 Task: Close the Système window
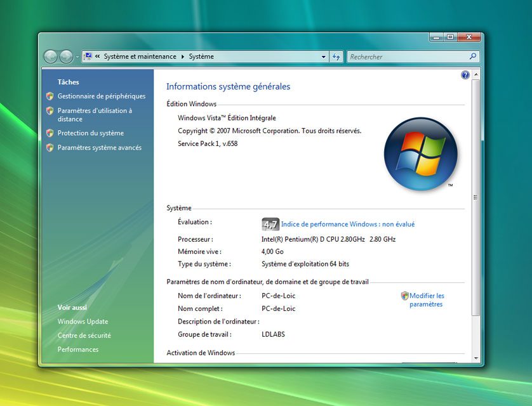point(469,37)
